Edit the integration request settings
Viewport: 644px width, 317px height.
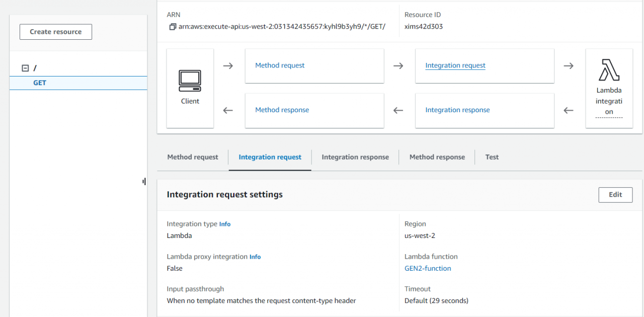pos(615,195)
